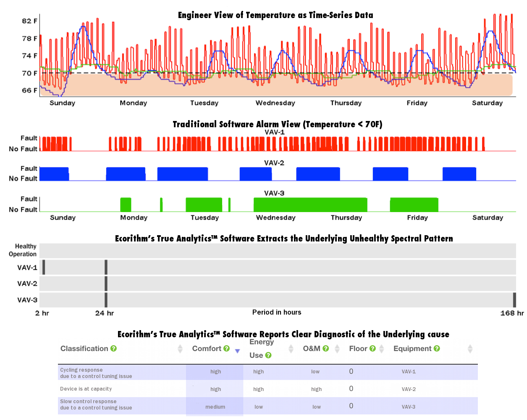The image size is (527, 420).
Task: Click 'Wednesday' label under the temperature chart
Action: [275, 103]
